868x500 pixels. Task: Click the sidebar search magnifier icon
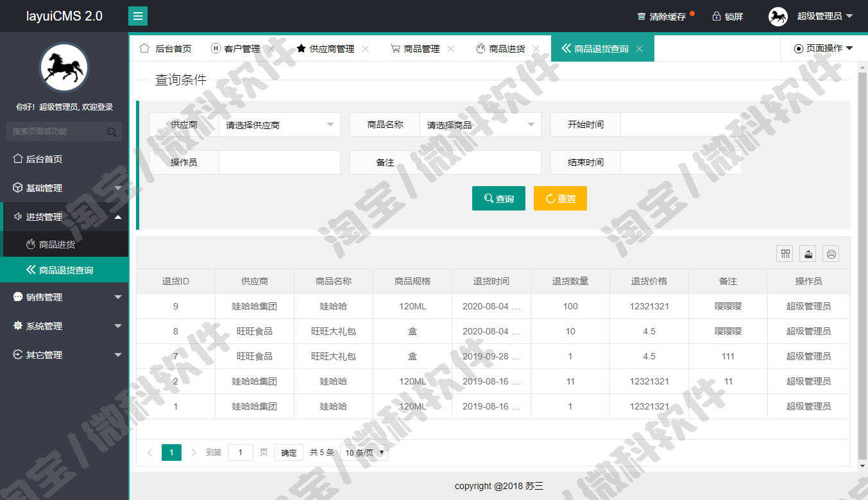112,132
